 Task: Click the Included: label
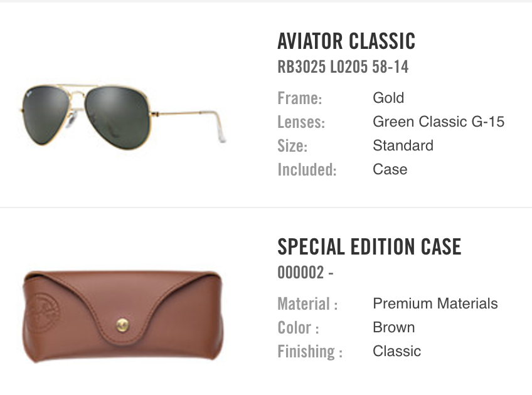[307, 170]
